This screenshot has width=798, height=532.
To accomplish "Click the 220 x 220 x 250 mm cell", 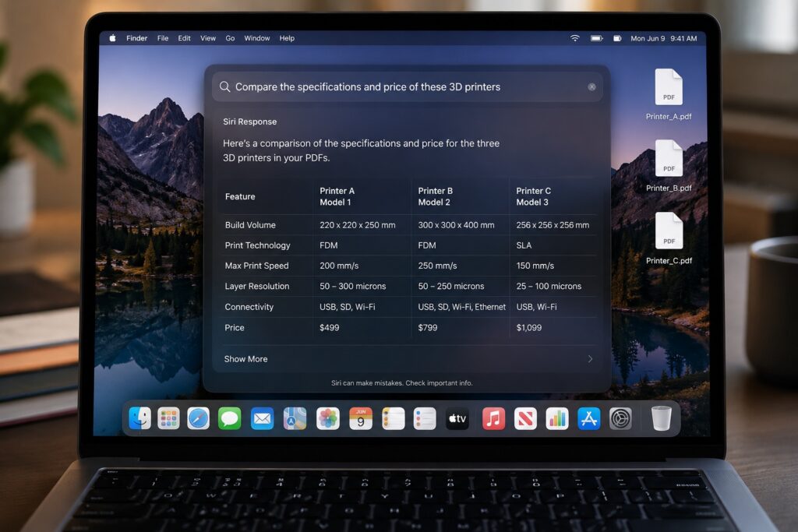I will coord(357,225).
